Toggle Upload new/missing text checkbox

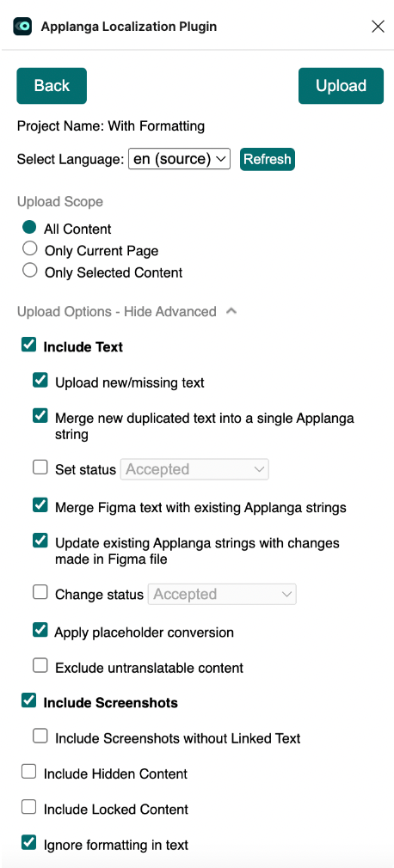click(x=40, y=381)
